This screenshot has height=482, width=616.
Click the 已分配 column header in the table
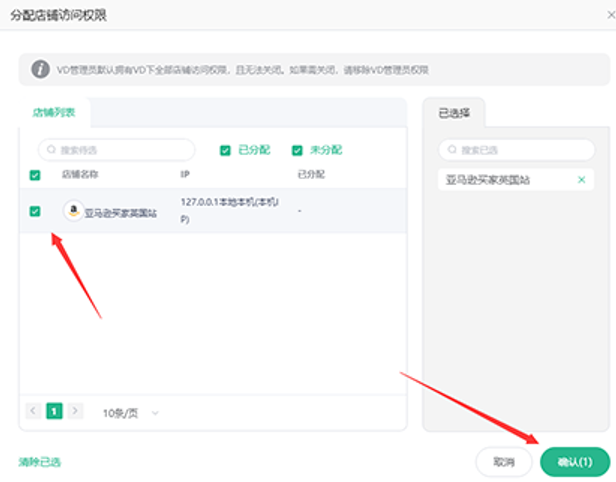(x=311, y=174)
